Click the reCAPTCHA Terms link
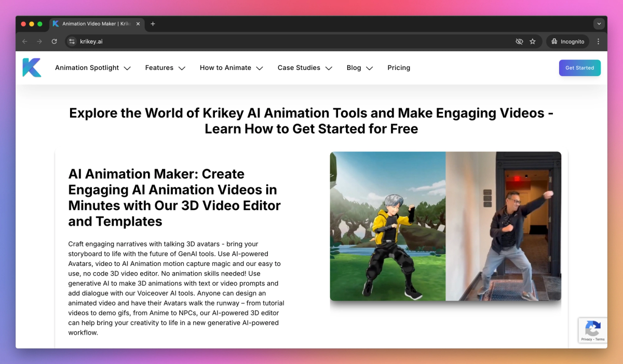The image size is (623, 364). pos(600,339)
